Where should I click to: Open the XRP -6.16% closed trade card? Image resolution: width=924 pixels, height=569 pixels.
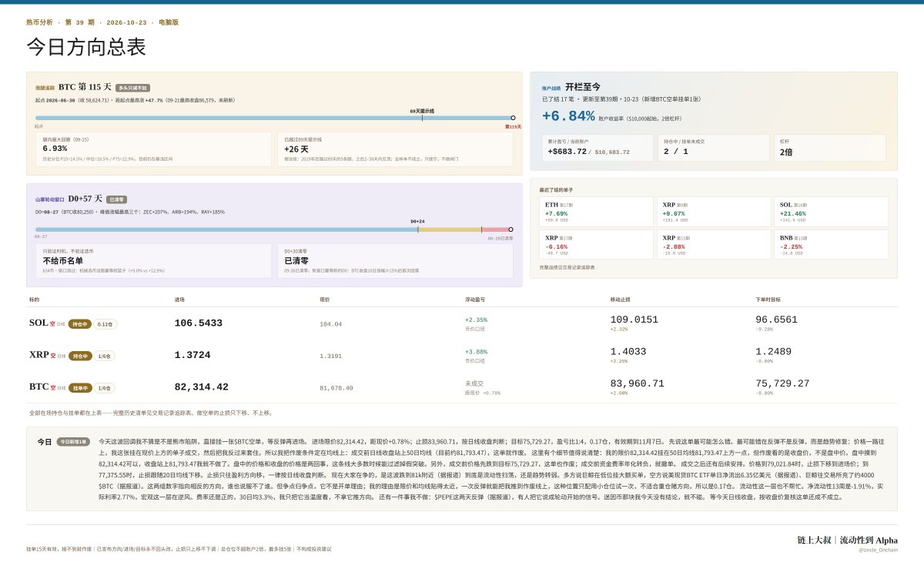[x=598, y=244]
